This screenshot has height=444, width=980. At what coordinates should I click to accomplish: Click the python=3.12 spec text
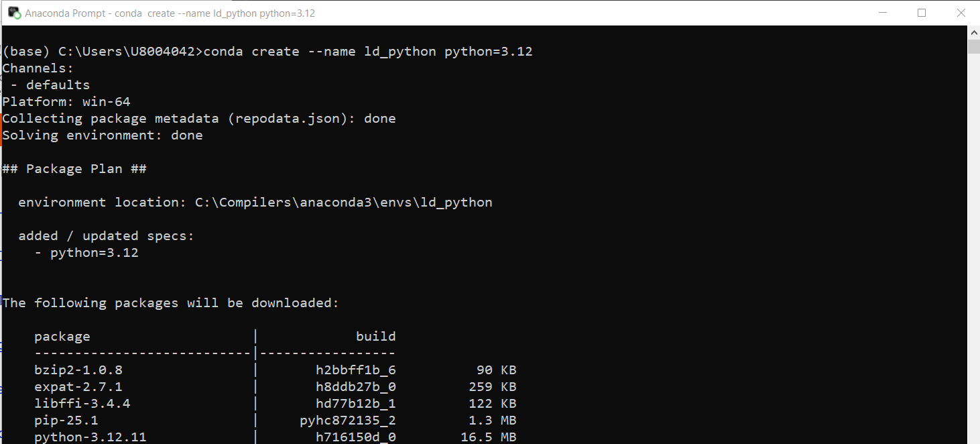point(99,252)
